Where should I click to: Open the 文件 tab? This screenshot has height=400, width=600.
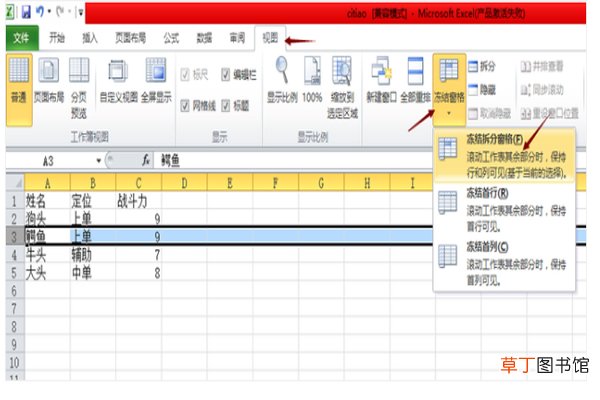22,38
